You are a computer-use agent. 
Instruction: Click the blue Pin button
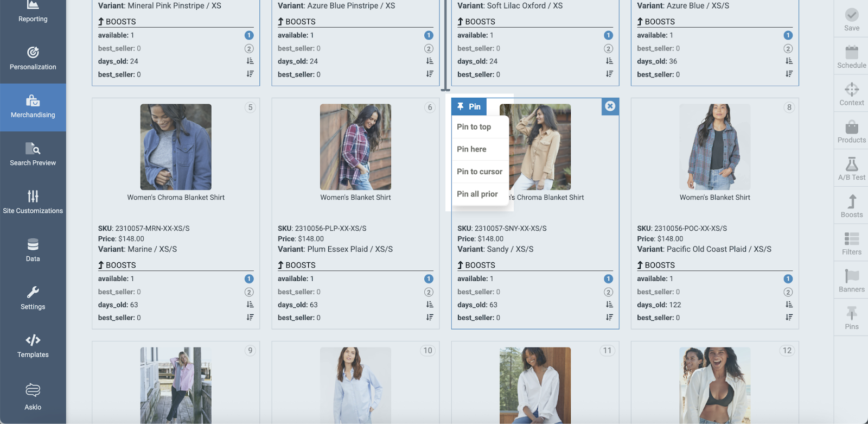pos(469,107)
